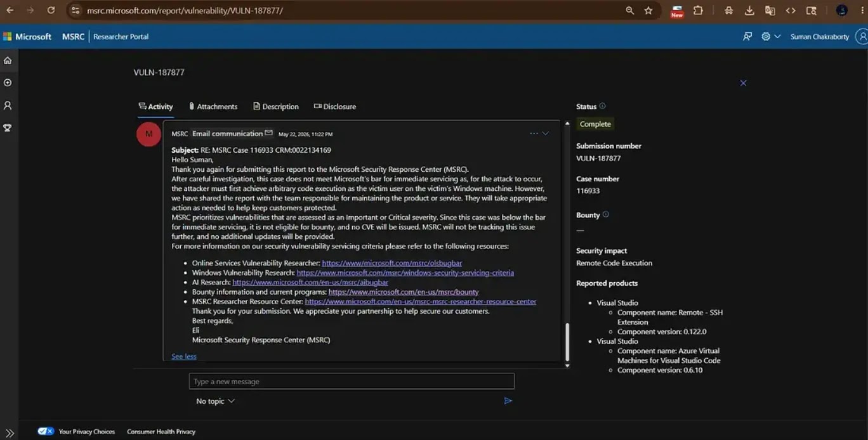Click the Complete status badge
The width and height of the screenshot is (868, 440).
595,124
